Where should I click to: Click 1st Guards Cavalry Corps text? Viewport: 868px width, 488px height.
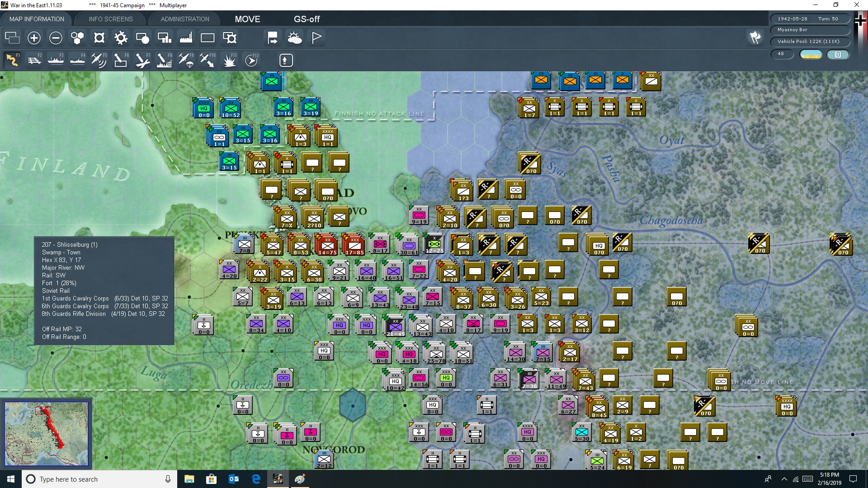click(75, 299)
